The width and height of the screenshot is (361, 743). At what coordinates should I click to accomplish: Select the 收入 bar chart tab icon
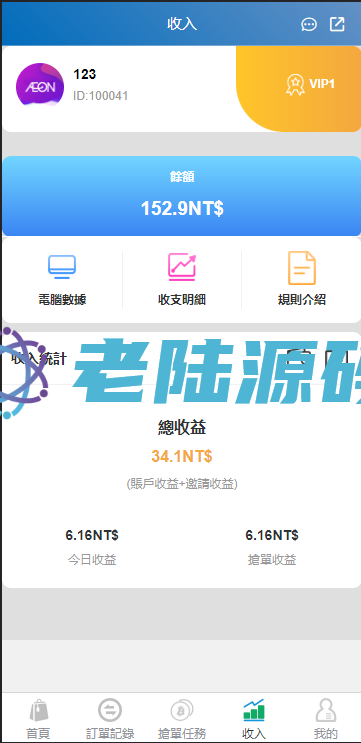tap(254, 710)
